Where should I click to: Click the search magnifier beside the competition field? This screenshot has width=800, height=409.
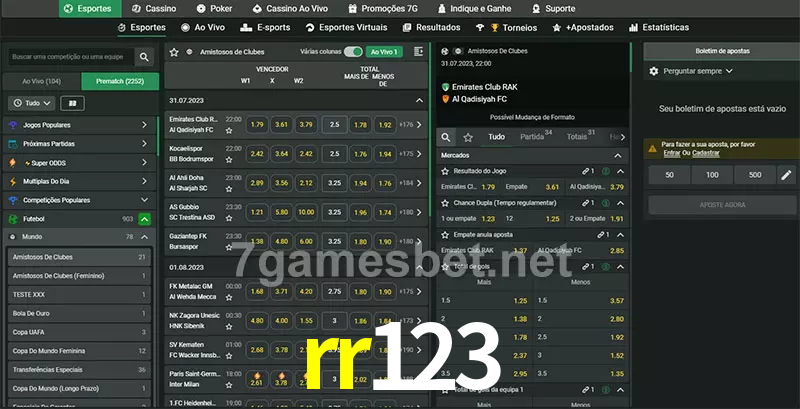click(x=145, y=58)
